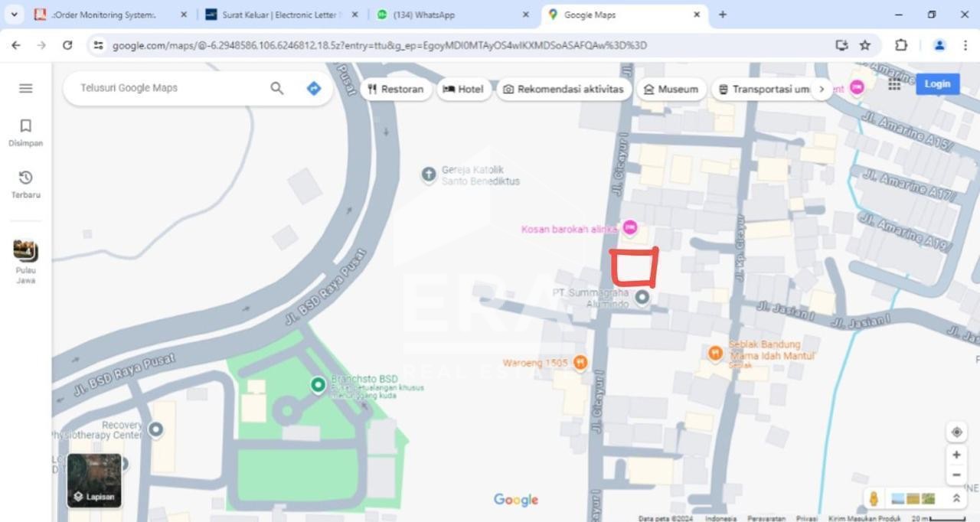Show more category chips with right chevron
This screenshot has width=980, height=522.
pyautogui.click(x=822, y=89)
